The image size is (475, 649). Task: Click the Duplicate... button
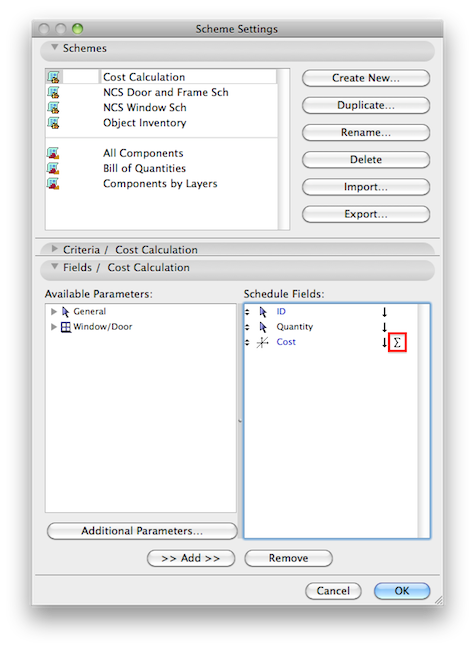click(366, 106)
